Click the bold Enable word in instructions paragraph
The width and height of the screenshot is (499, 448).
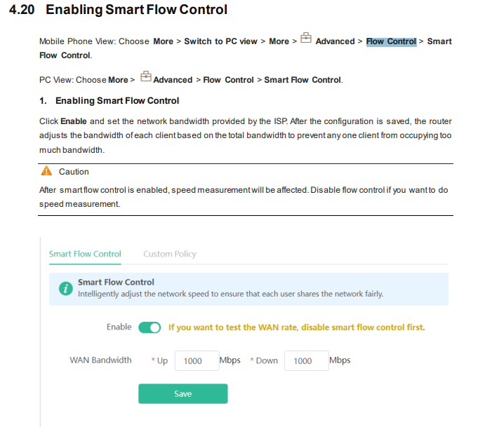74,121
